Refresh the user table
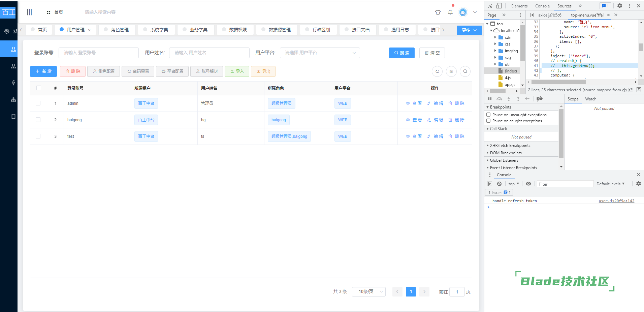This screenshot has height=312, width=644. click(437, 71)
